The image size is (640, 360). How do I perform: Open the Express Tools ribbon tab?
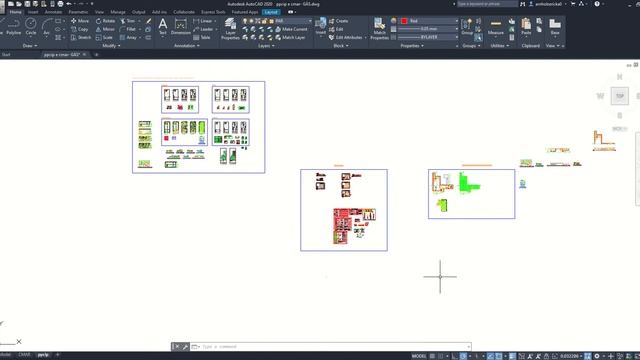213,12
